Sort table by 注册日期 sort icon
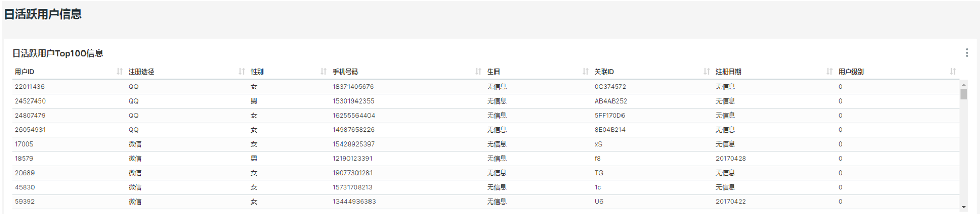The height and width of the screenshot is (214, 980). pos(829,72)
